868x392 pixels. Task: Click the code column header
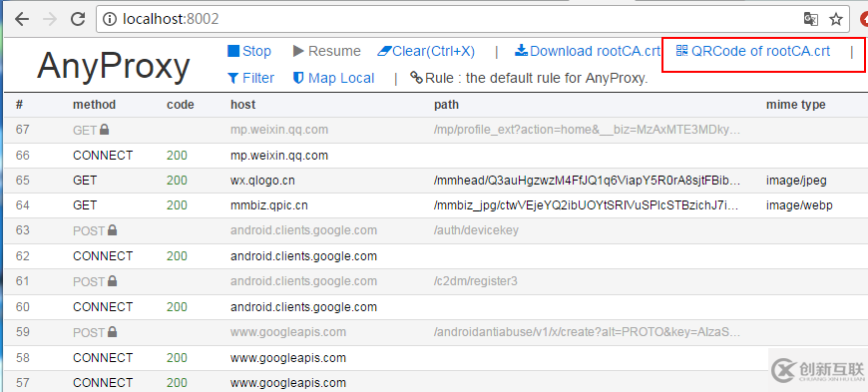(181, 105)
